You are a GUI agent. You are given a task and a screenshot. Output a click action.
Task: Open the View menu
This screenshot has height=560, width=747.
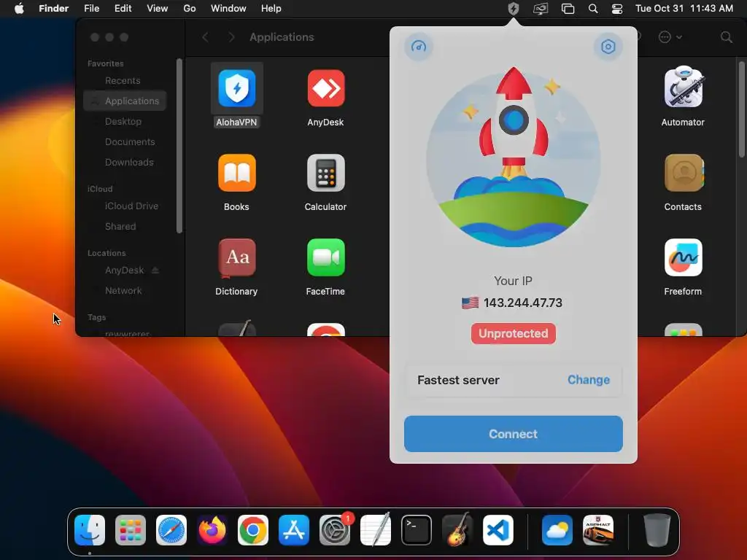pos(158,9)
